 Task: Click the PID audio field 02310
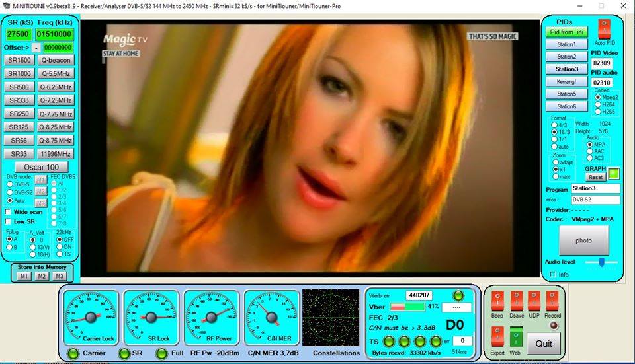[x=601, y=83]
